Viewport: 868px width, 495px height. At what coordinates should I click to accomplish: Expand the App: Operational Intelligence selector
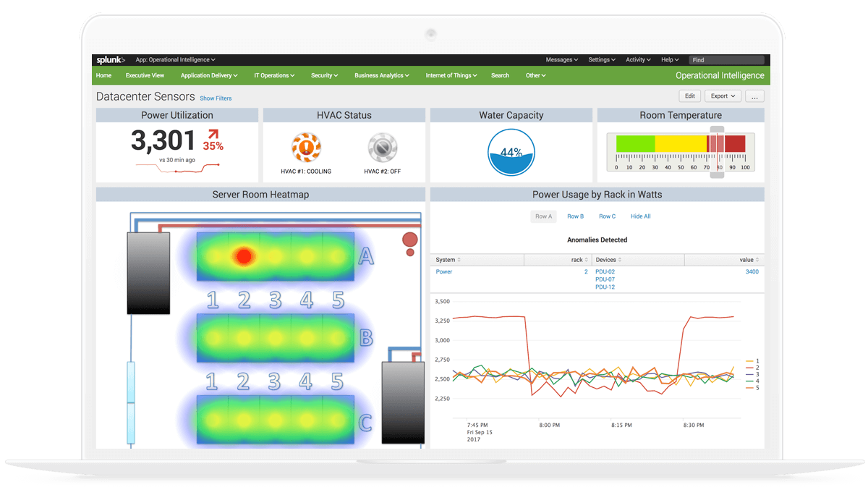175,60
